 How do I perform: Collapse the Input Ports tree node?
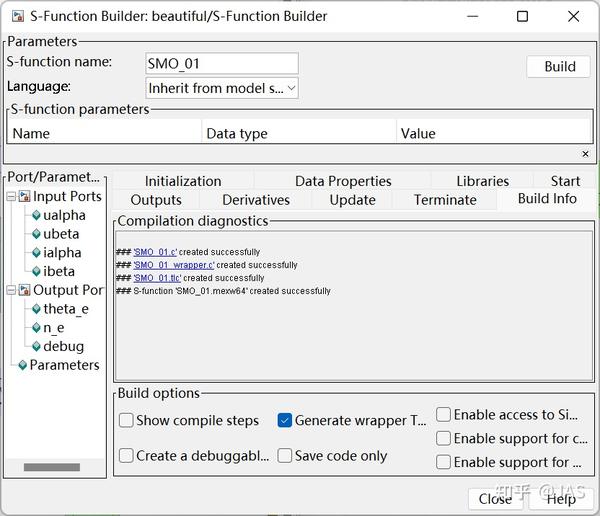coord(11,197)
